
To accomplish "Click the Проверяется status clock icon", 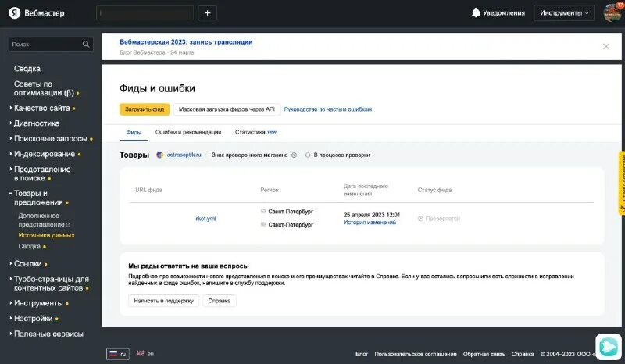I will (420, 219).
